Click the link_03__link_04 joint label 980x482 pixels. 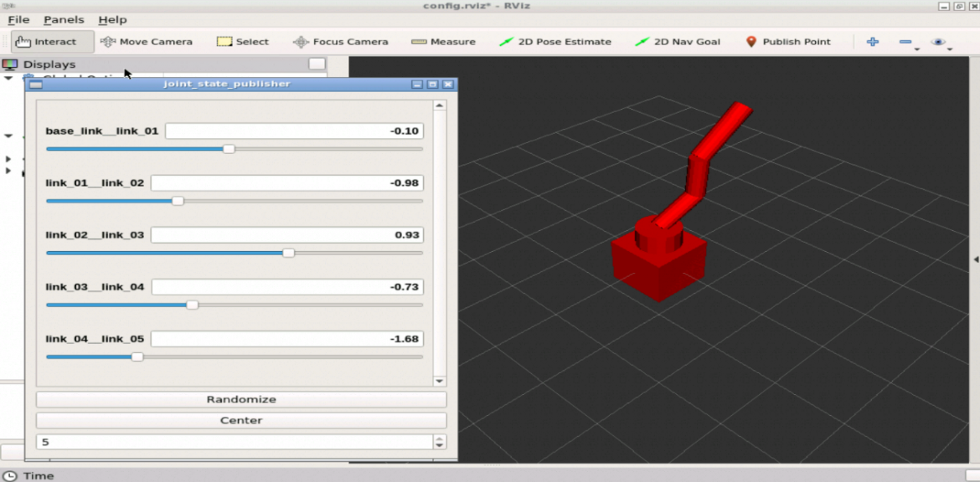pyautogui.click(x=95, y=287)
